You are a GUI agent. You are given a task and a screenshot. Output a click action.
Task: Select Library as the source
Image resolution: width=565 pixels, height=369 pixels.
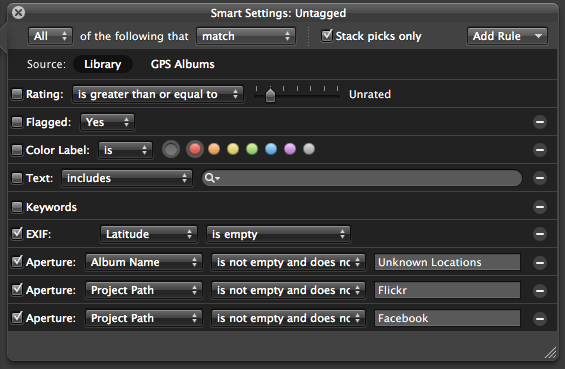[103, 64]
